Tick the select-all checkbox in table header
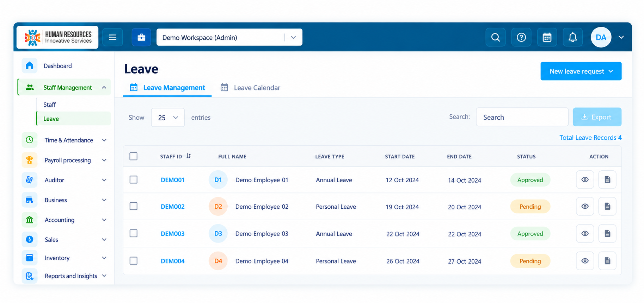 point(134,156)
